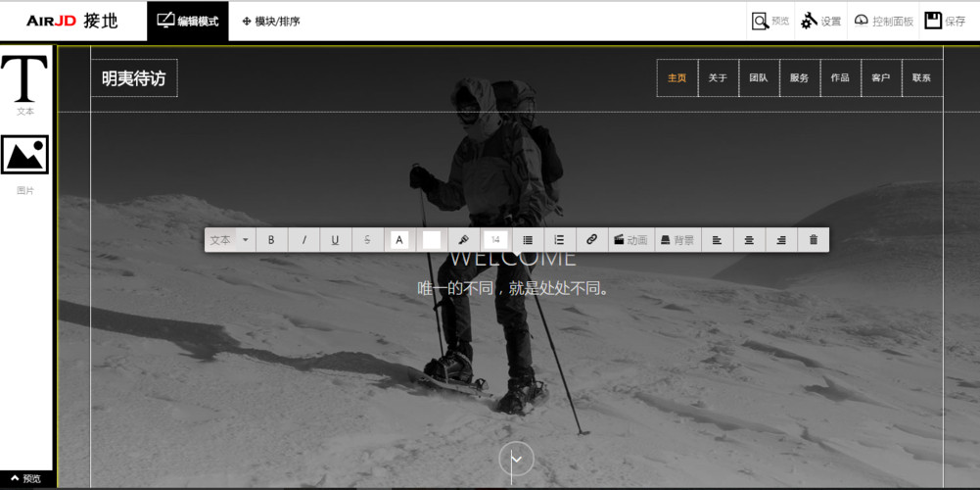Screen dimensions: 980x490
Task: Click the circular scroll-down arrow
Action: click(x=516, y=460)
